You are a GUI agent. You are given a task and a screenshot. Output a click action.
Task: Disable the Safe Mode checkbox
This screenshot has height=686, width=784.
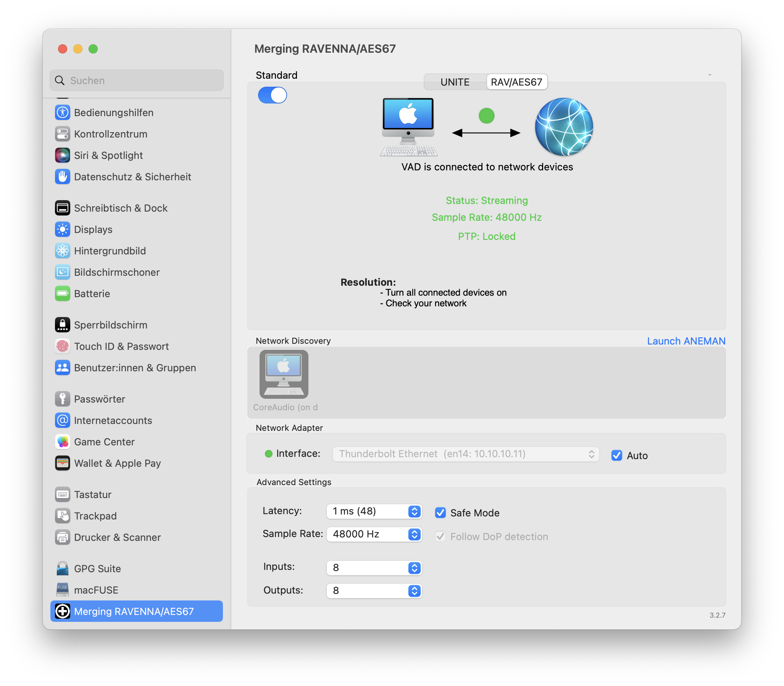pyautogui.click(x=440, y=513)
